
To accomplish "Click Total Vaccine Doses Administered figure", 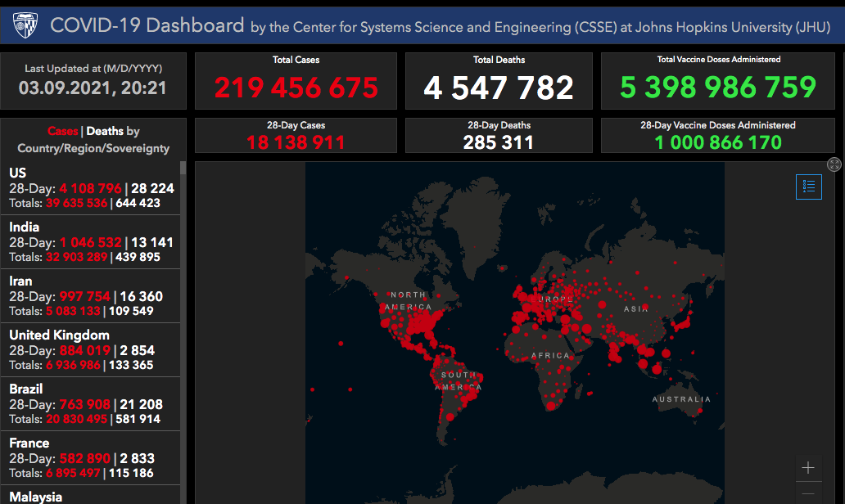I will 718,87.
